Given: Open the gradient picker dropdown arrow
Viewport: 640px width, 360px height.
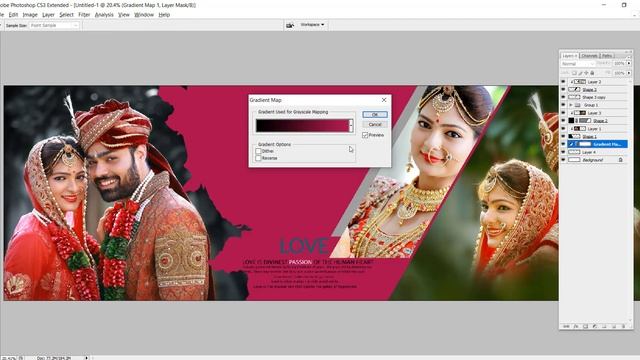Looking at the screenshot, I should coord(351,126).
